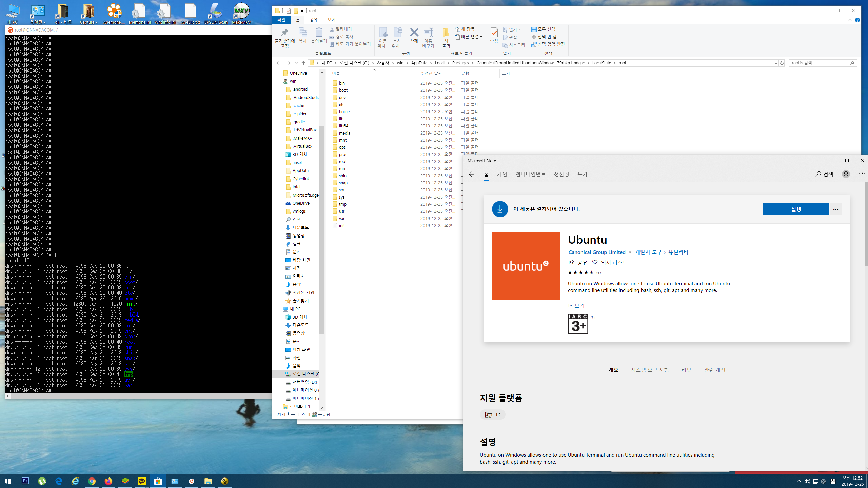
Task: Switch to the View (보기) ribbon tab
Action: click(331, 20)
